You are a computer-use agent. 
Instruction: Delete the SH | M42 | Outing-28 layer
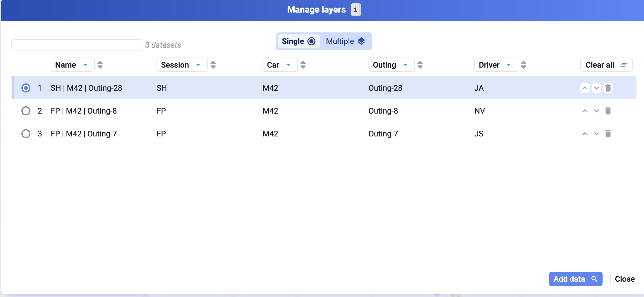(608, 88)
